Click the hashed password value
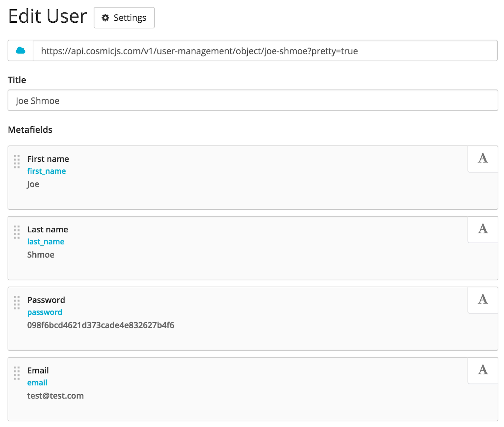504x427 pixels. pyautogui.click(x=101, y=325)
